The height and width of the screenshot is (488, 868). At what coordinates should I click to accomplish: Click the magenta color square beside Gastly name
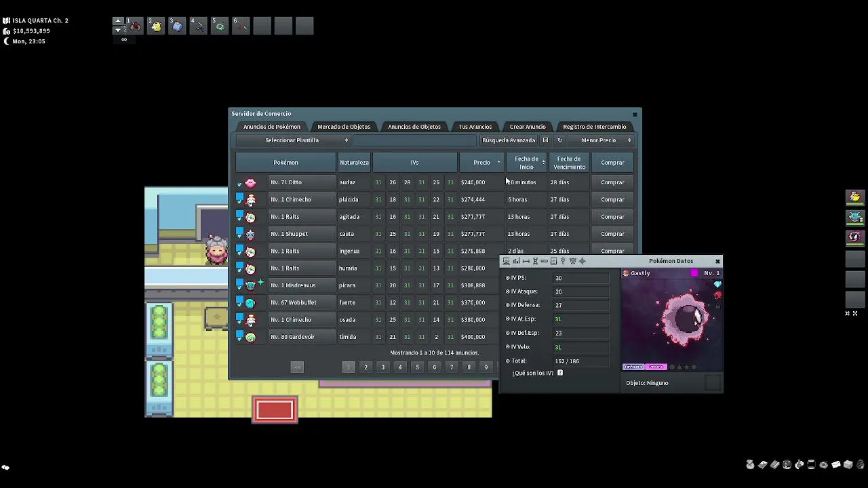pos(694,273)
